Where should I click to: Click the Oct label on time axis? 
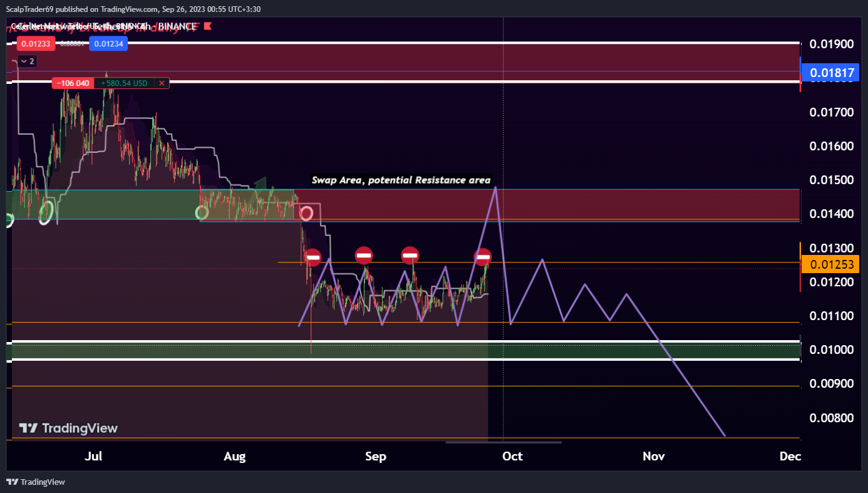pos(512,456)
